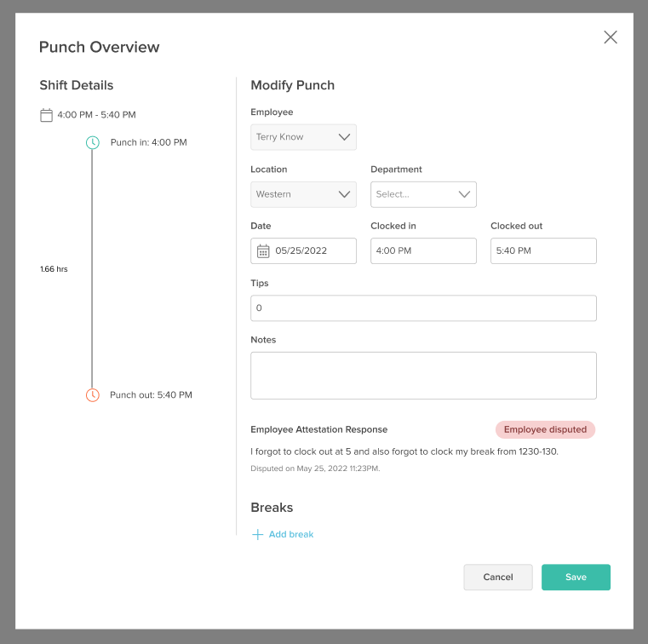Click the Add break link
Screen dimensions: 648x644
(x=291, y=535)
